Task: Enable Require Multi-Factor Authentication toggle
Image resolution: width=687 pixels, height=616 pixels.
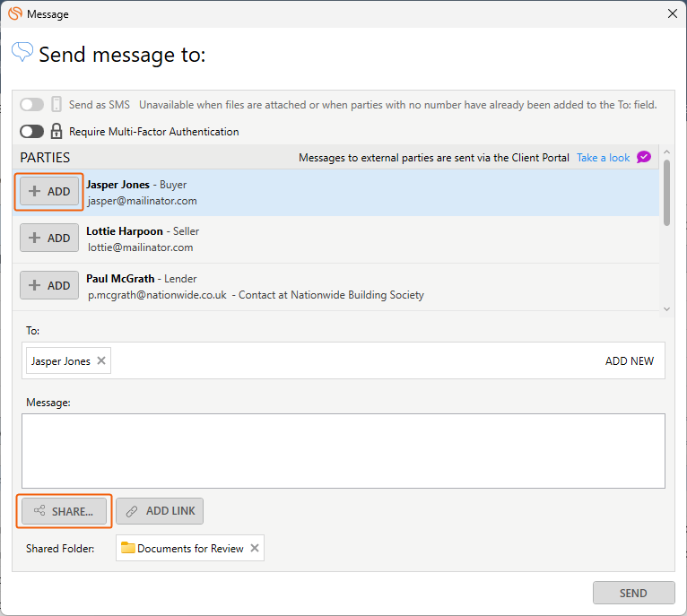Action: [32, 132]
